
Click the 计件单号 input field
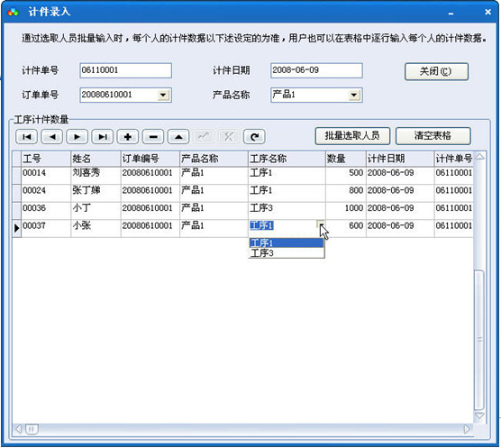point(125,70)
